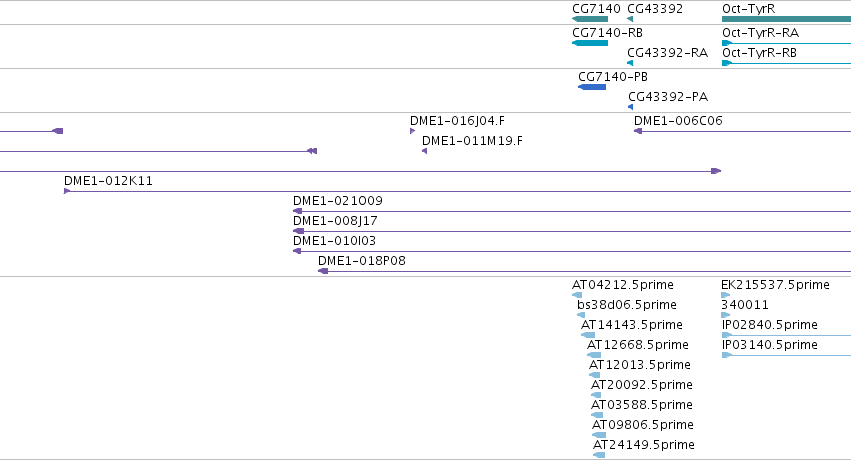Click the purple arrowhead glyph of DME1-016J04.F
Image resolution: width=851 pixels, height=460 pixels.
pyautogui.click(x=412, y=131)
